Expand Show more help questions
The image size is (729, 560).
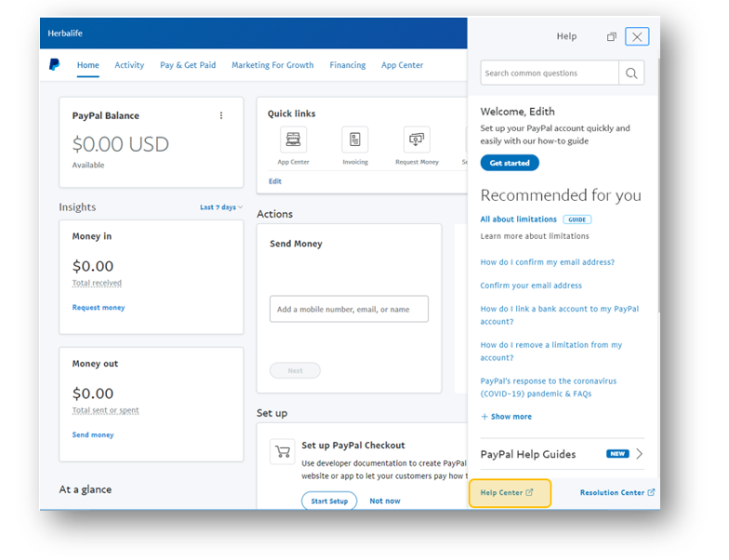[x=507, y=417]
